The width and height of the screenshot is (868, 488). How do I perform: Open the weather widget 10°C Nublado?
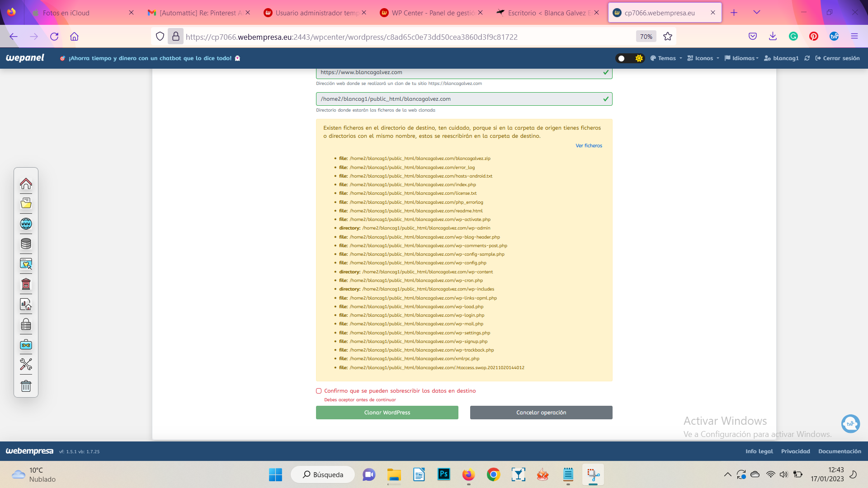(x=34, y=474)
